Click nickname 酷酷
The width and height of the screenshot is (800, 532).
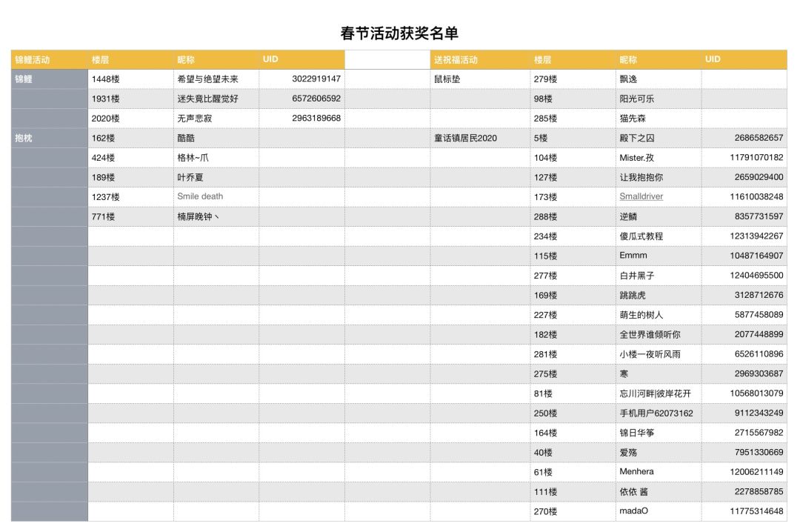tap(186, 138)
